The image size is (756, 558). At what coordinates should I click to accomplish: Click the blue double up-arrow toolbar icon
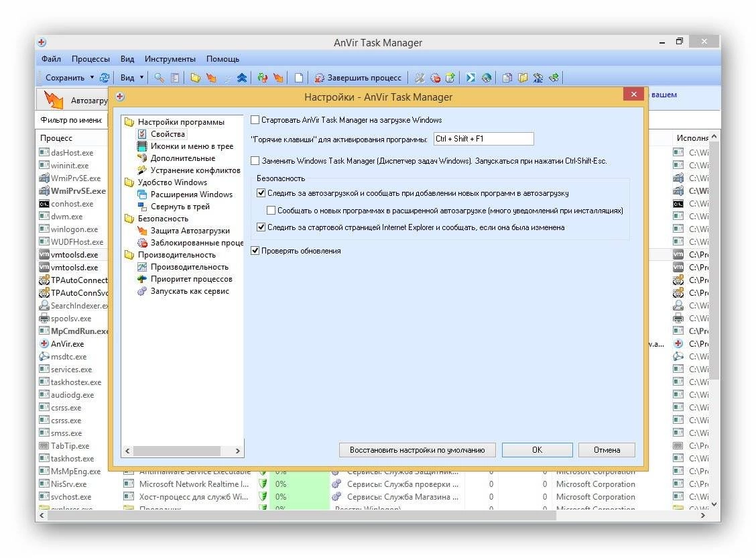tap(242, 78)
